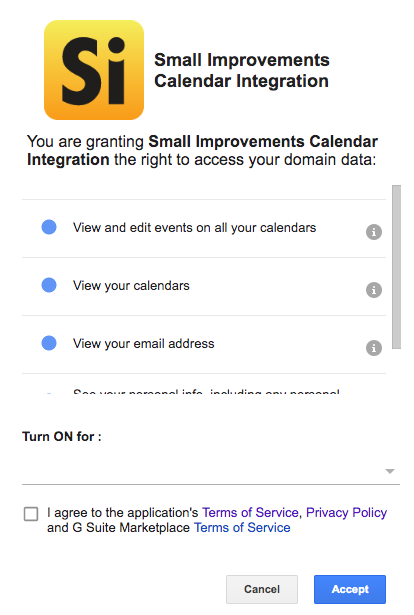Open info icon for View your email address
Viewport: 414px width, 615px height.
coord(374,348)
